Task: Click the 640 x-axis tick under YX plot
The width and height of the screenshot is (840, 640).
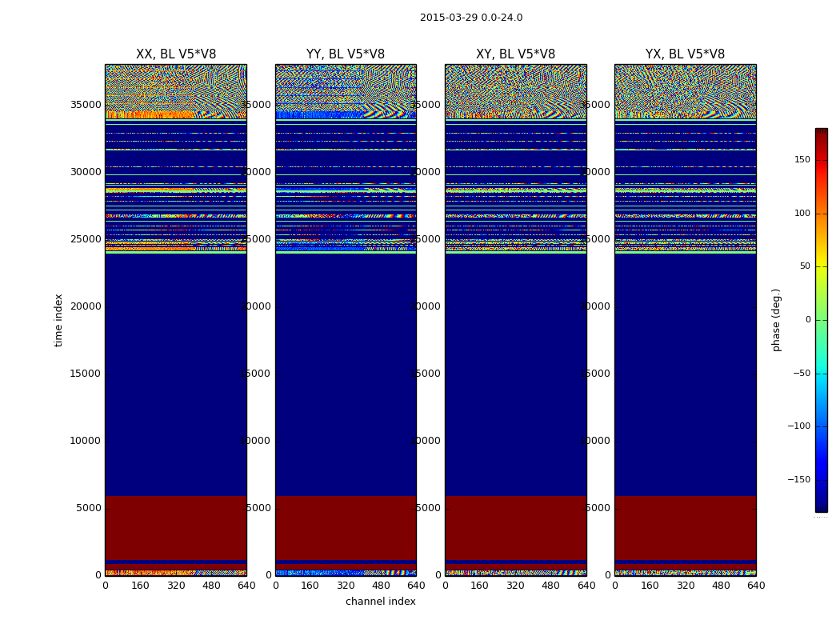Action: point(756,586)
